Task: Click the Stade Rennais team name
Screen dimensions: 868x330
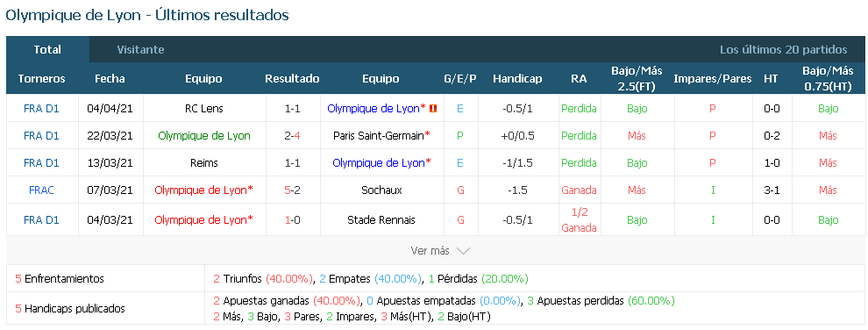Action: [x=381, y=219]
